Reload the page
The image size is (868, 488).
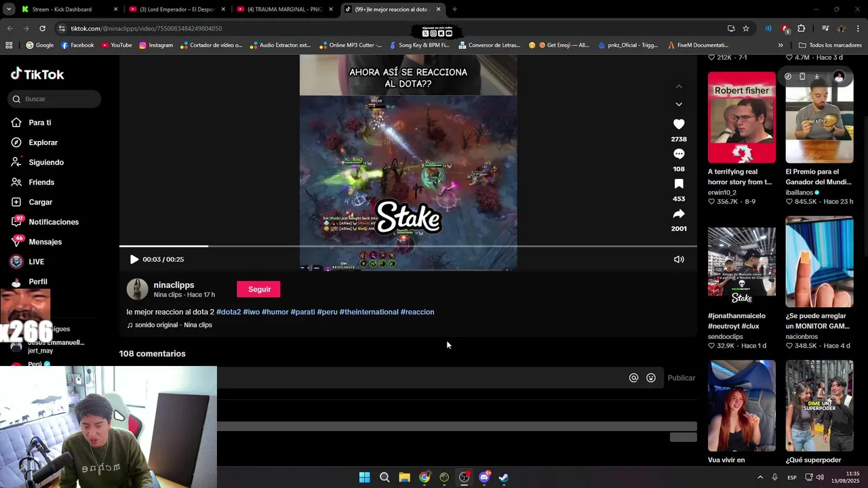coord(42,28)
